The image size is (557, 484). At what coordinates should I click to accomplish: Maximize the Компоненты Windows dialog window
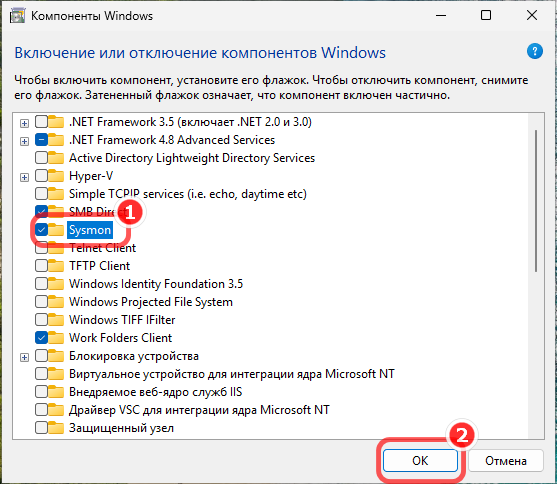(486, 15)
